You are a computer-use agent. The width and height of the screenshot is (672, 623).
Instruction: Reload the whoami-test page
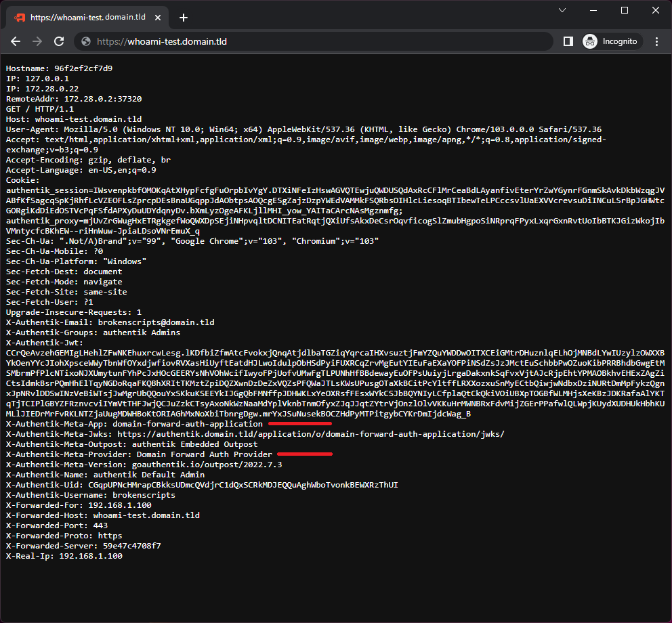coord(59,41)
